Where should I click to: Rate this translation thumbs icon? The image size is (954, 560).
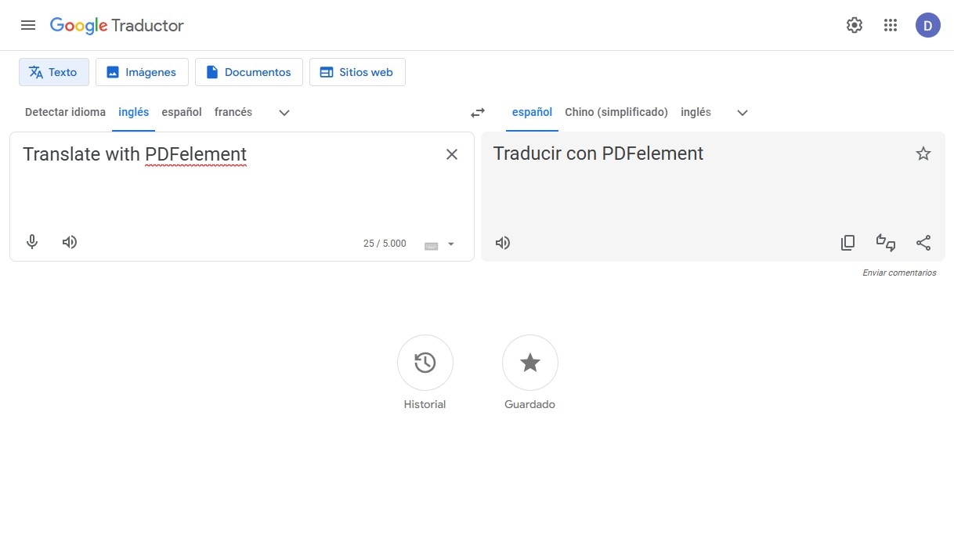[x=886, y=243]
